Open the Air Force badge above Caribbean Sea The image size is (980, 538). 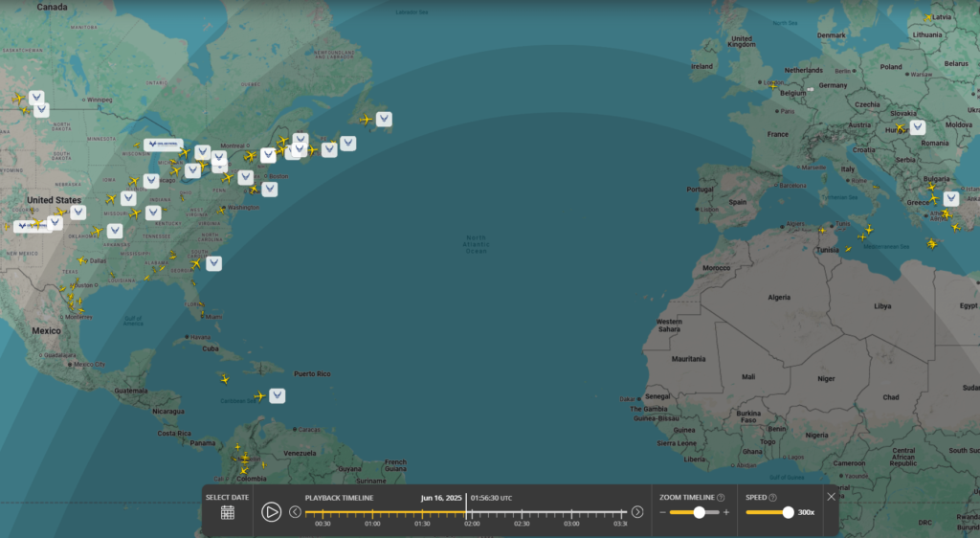tap(277, 395)
